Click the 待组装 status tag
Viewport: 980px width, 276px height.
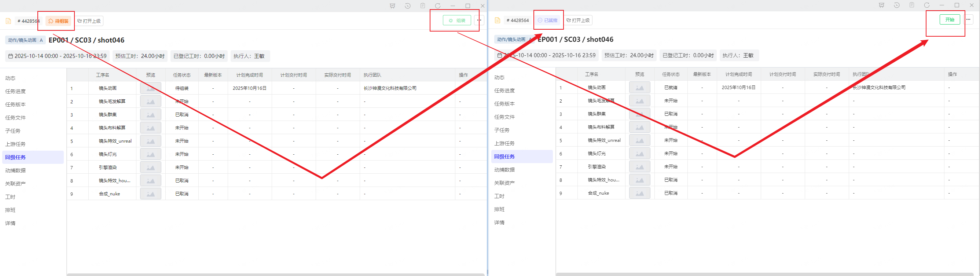tap(59, 21)
